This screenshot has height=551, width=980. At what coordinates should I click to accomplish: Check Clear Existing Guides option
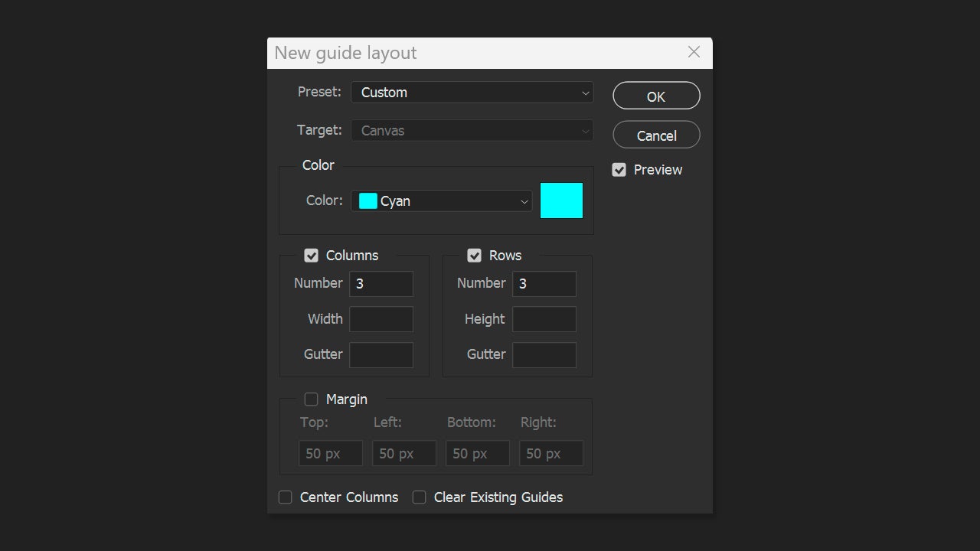[x=420, y=497]
